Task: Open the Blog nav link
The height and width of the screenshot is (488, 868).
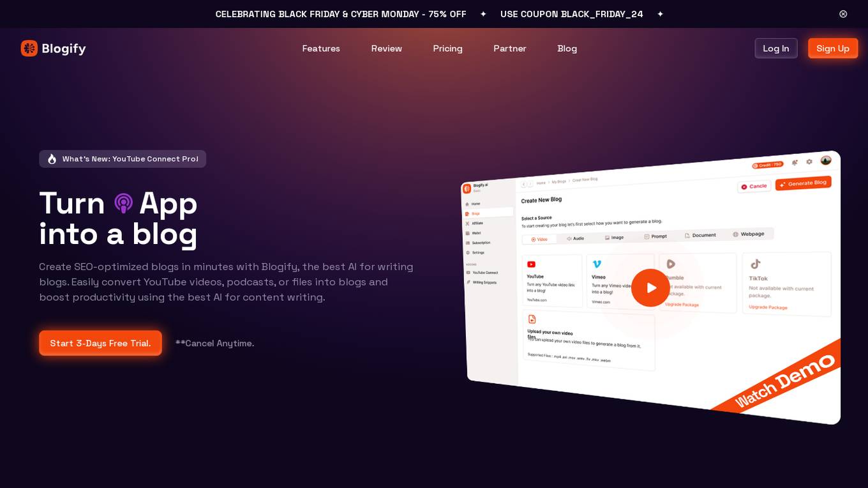Action: pyautogui.click(x=567, y=49)
